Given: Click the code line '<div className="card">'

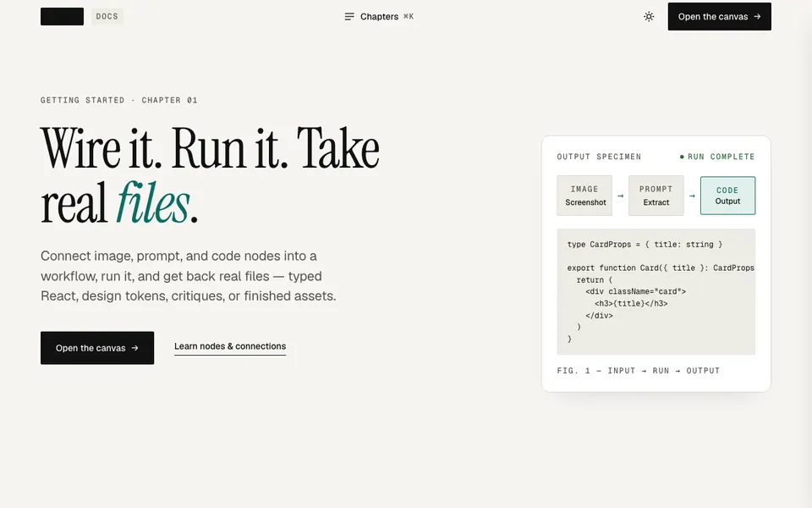Looking at the screenshot, I should pyautogui.click(x=635, y=292).
